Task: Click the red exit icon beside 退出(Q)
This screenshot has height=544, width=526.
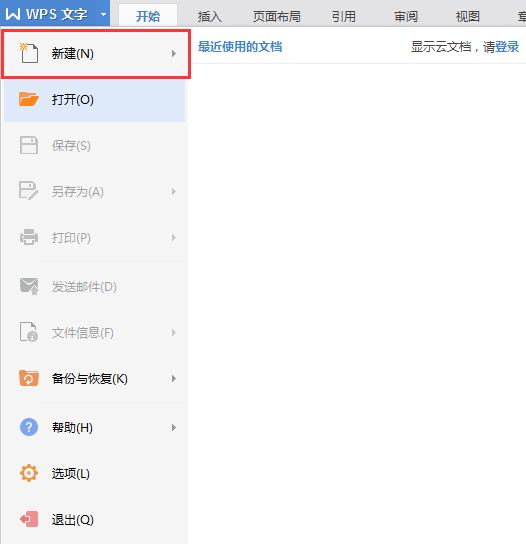Action: [x=29, y=519]
